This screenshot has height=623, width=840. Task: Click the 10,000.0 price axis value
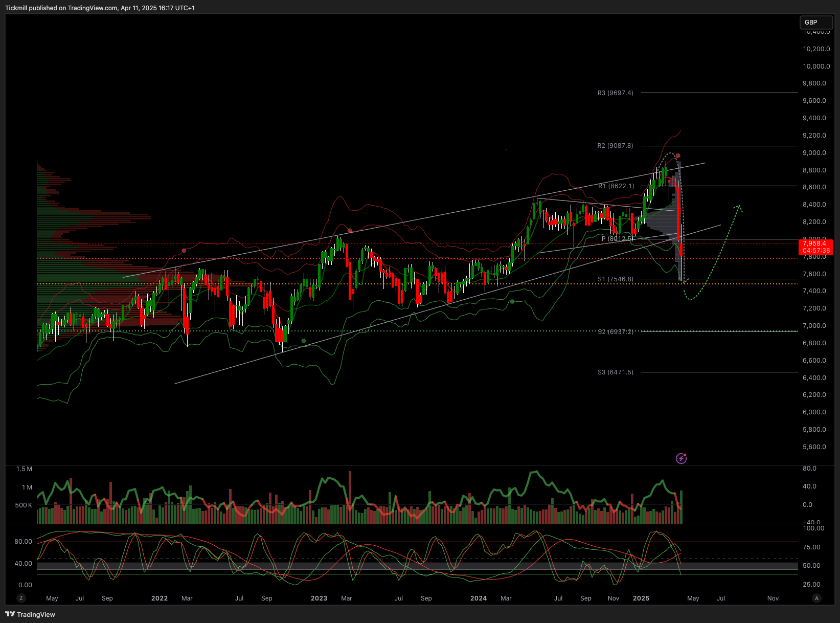pos(816,66)
